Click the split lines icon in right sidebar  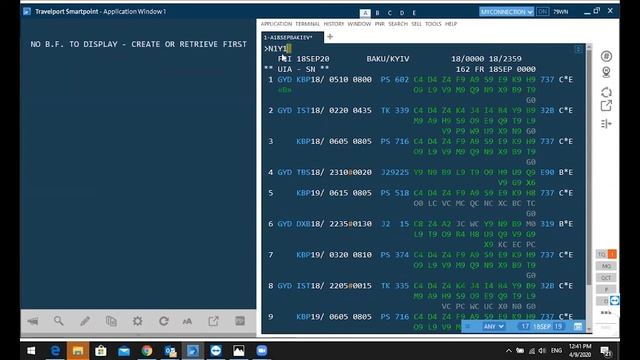coord(607,124)
